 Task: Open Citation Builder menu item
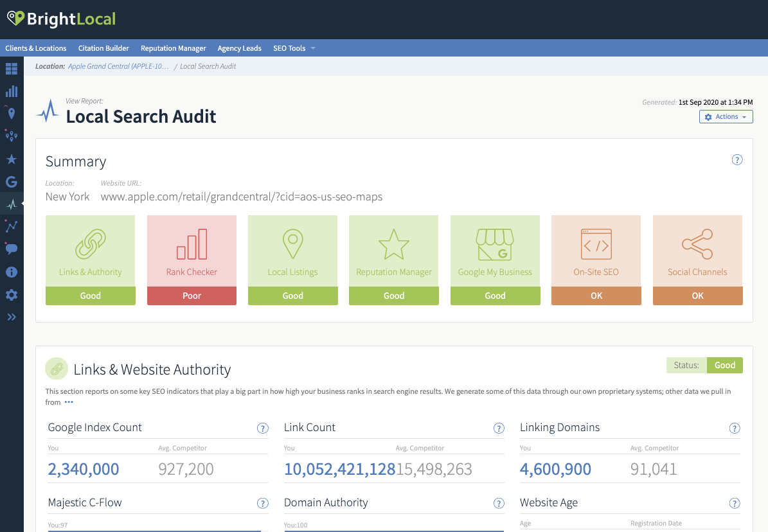103,48
